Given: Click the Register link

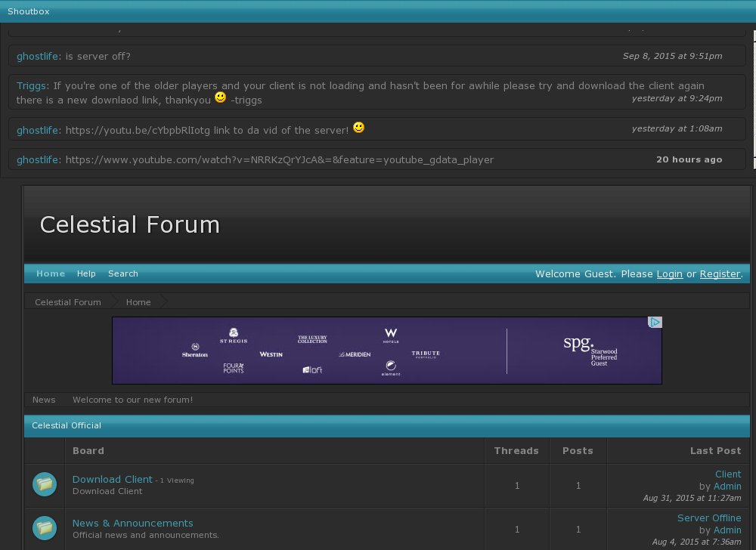Looking at the screenshot, I should [x=720, y=273].
